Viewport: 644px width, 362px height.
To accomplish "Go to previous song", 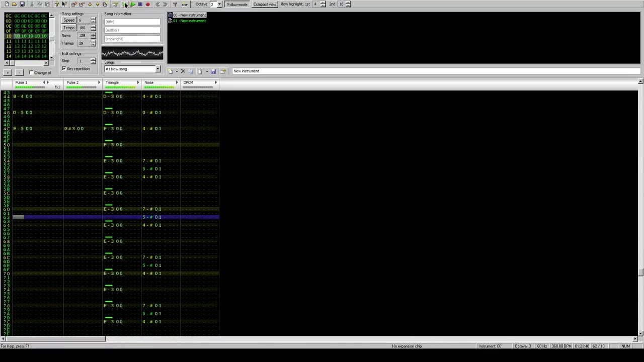I will 157,4.
